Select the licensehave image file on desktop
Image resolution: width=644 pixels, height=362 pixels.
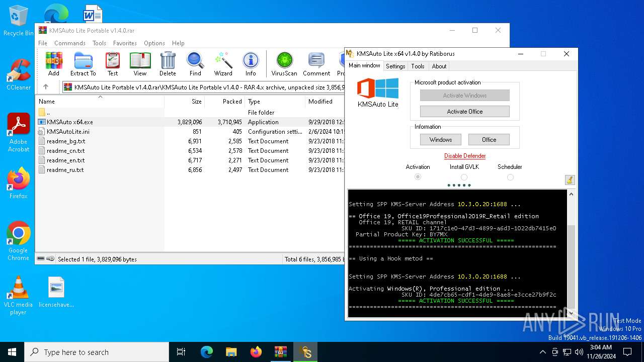56,292
